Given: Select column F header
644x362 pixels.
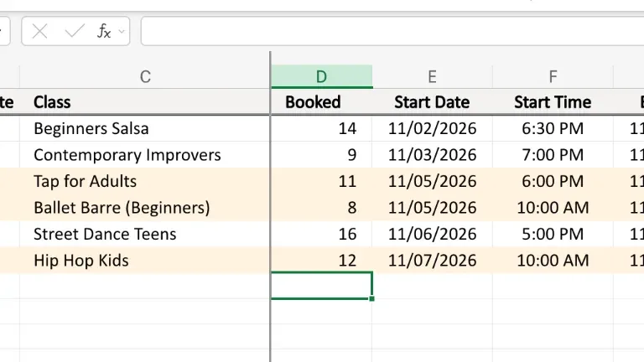Looking at the screenshot, I should point(553,76).
